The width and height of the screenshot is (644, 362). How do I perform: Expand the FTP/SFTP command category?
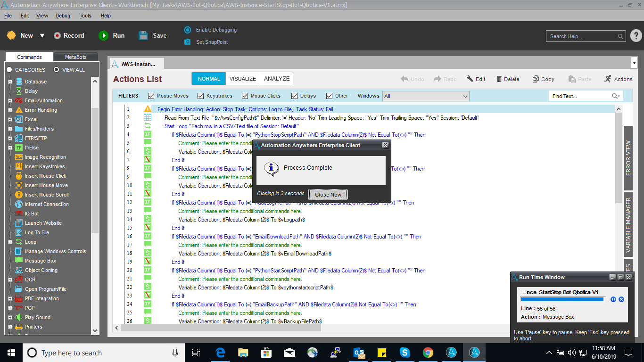10,138
